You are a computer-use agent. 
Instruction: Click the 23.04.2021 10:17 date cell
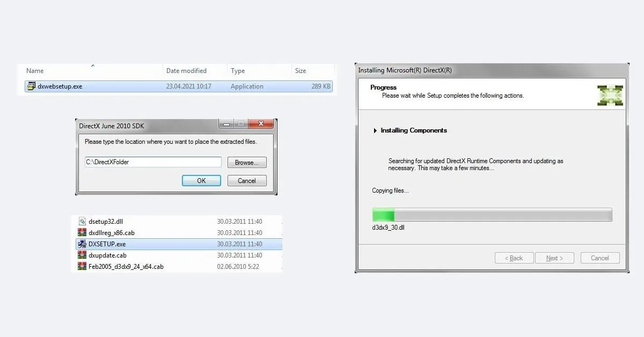(188, 86)
